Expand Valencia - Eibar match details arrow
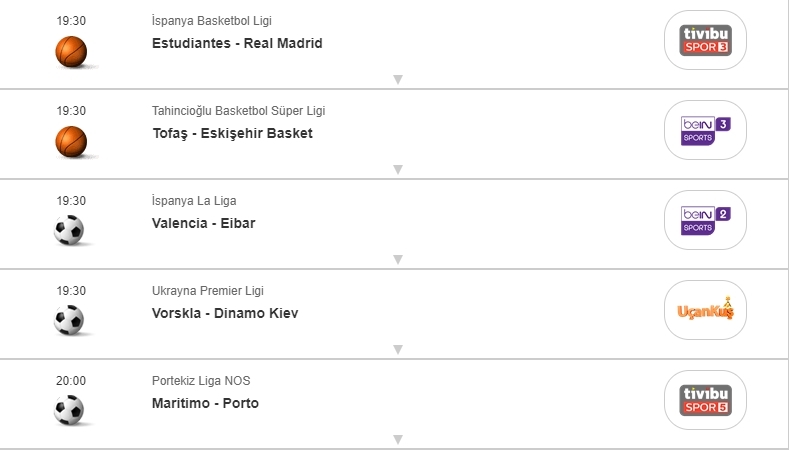Screen dimensions: 789x450 tap(397, 259)
